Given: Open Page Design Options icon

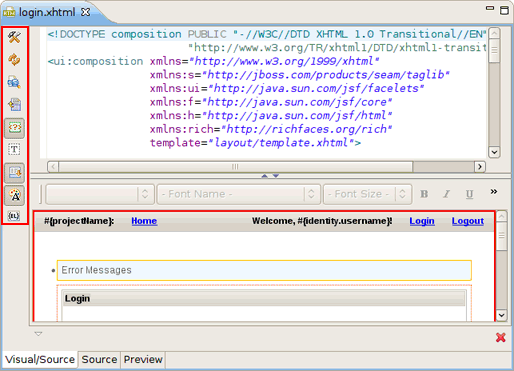Looking at the screenshot, I should click(x=14, y=82).
